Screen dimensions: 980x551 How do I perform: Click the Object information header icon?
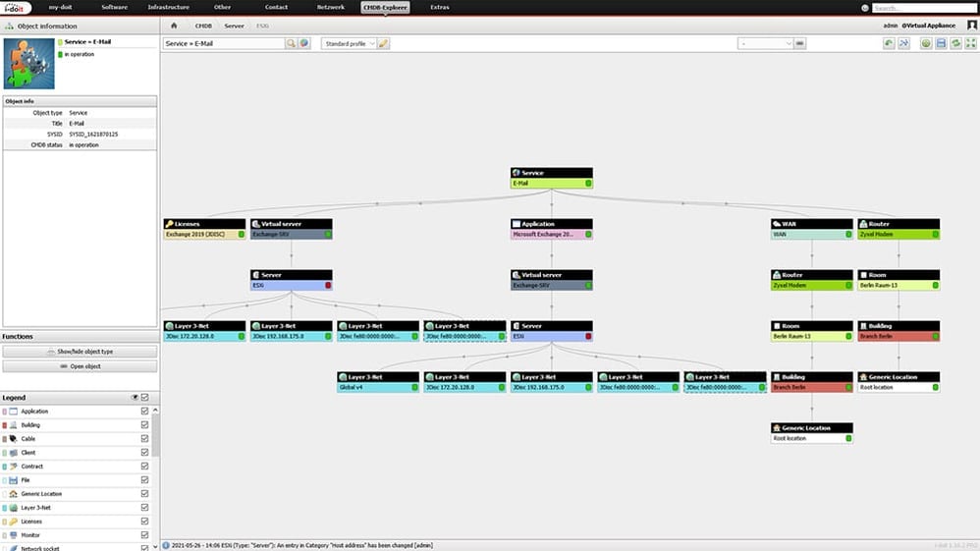click(9, 27)
